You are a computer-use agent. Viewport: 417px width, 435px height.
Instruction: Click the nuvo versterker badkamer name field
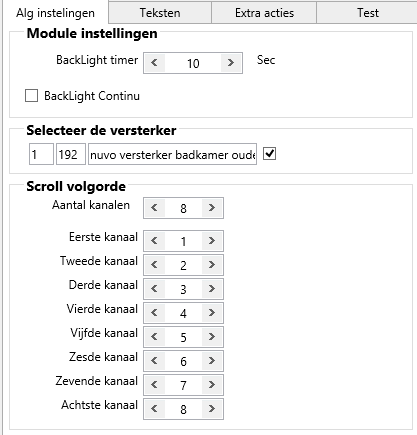point(172,154)
